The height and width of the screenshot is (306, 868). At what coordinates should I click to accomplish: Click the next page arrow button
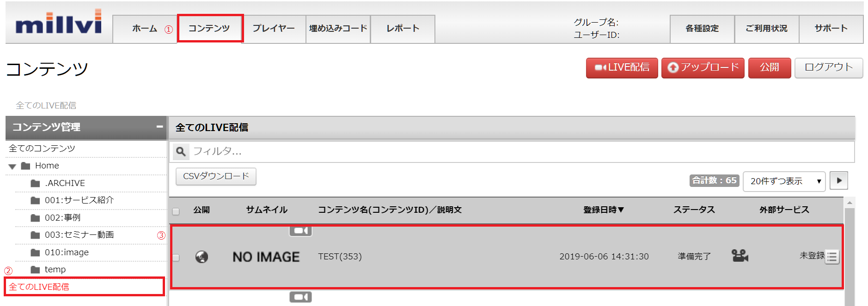(x=839, y=180)
